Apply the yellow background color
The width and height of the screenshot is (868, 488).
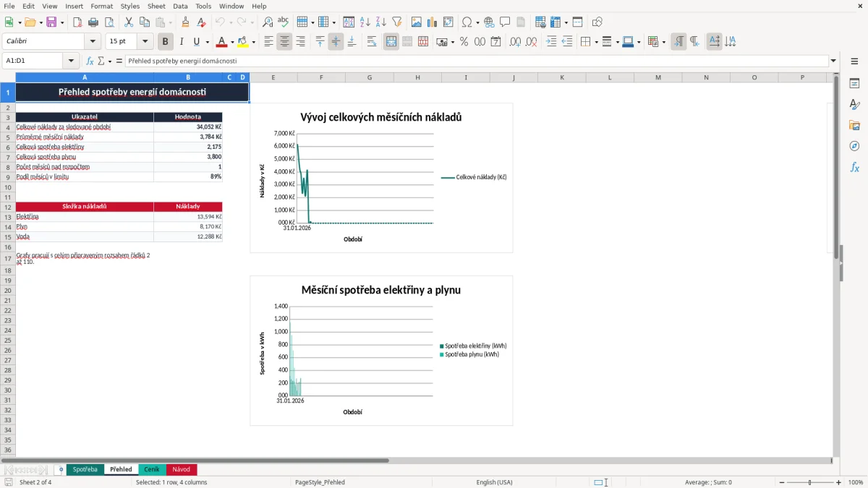[x=242, y=42]
